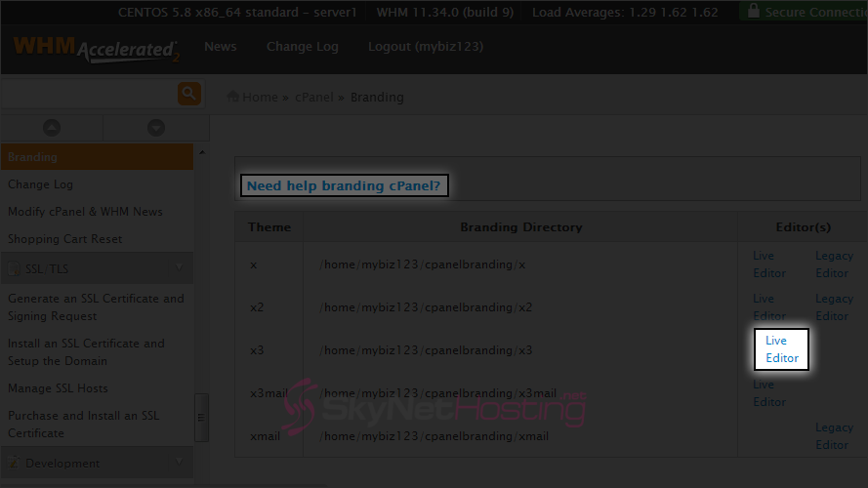Open Purchase and Install an SSL Certificate
The height and width of the screenshot is (488, 868).
(x=83, y=425)
